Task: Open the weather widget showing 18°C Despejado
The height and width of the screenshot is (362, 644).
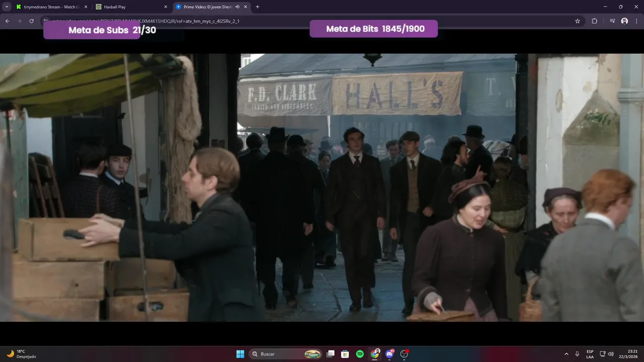Action: (x=21, y=354)
